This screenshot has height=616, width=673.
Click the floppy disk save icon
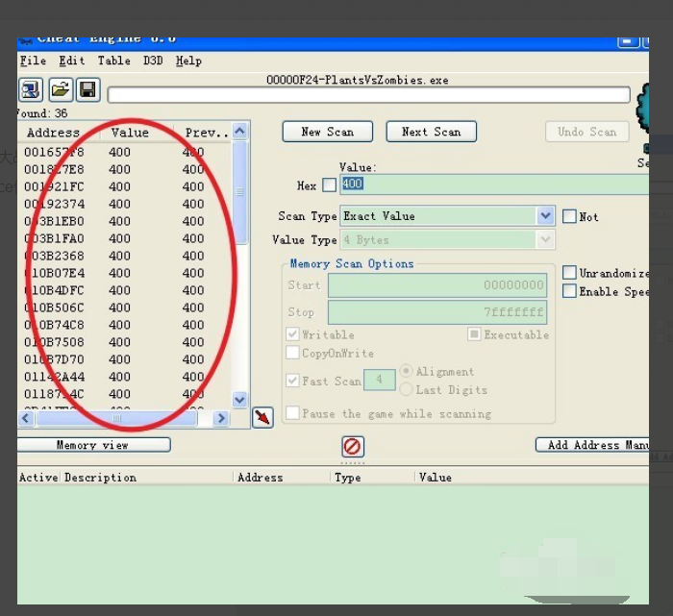click(87, 90)
